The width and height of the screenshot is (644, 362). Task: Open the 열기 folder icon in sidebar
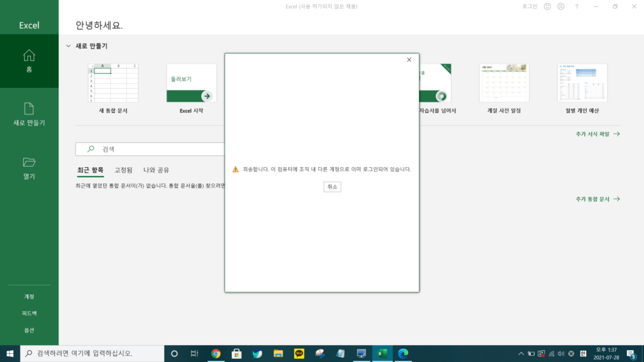tap(29, 167)
